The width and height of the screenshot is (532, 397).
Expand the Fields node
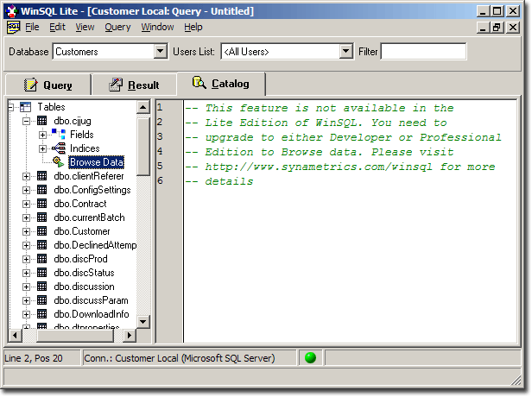tap(42, 135)
